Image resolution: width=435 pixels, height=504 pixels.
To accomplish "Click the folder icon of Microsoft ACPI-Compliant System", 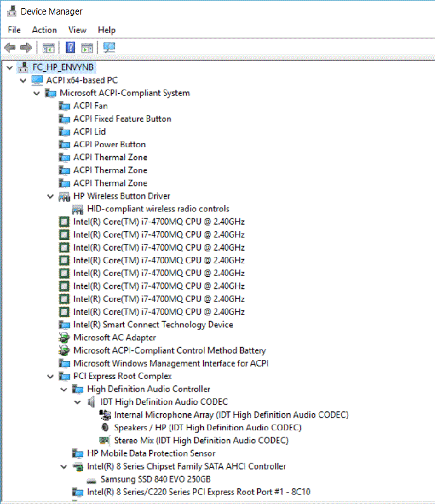I will pos(51,93).
